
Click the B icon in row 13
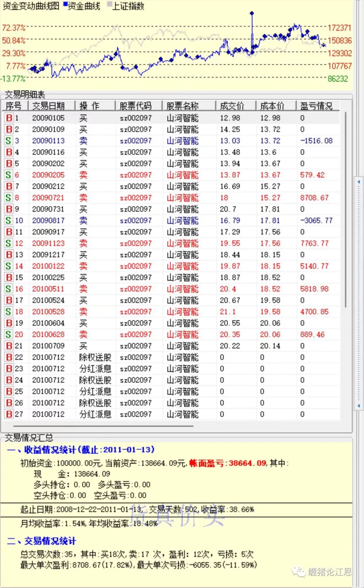point(9,255)
